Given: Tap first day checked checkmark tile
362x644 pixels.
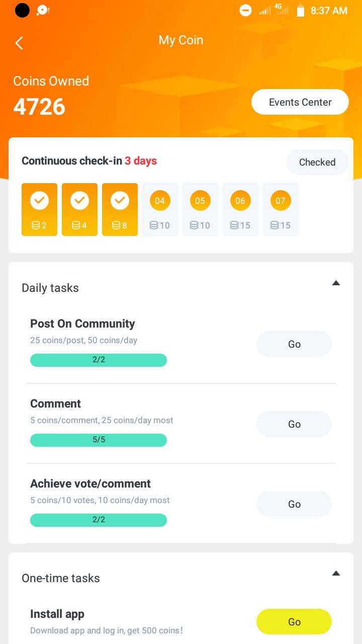Looking at the screenshot, I should coord(39,209).
